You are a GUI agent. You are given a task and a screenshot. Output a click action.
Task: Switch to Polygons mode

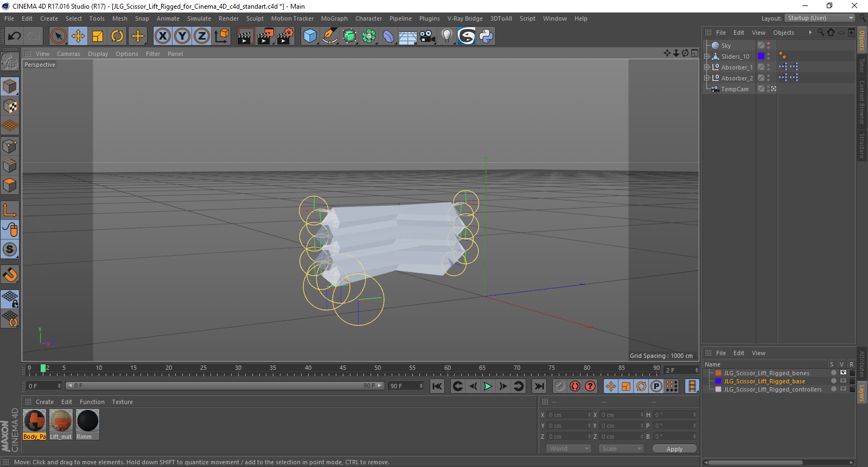point(10,185)
